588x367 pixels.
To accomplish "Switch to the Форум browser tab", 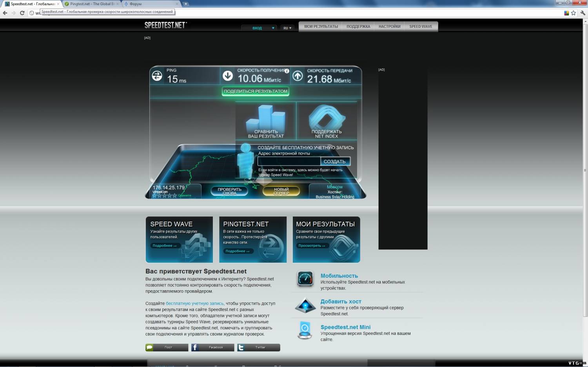I will coord(151,4).
